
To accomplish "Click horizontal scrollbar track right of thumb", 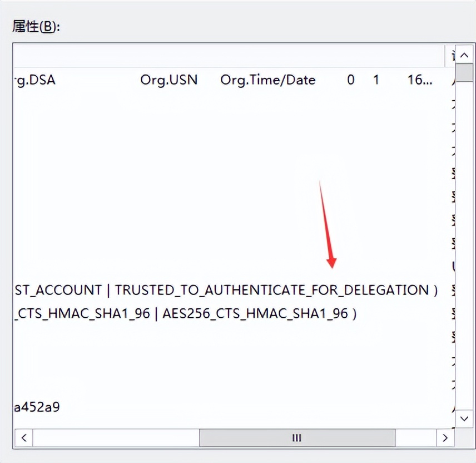I will [416, 438].
